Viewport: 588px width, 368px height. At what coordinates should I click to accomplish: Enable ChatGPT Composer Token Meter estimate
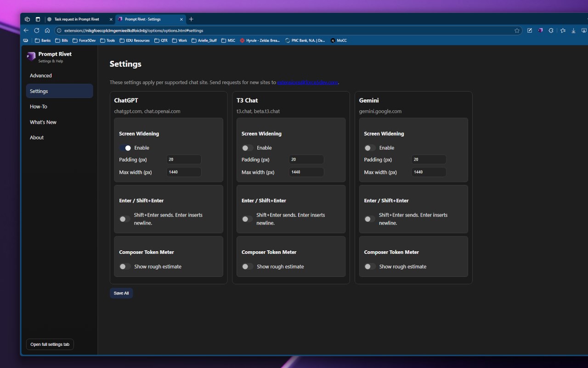(125, 266)
